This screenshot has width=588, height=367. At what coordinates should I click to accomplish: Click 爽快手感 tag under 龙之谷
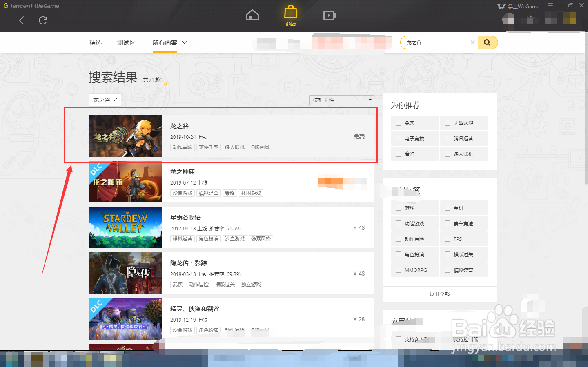click(209, 147)
